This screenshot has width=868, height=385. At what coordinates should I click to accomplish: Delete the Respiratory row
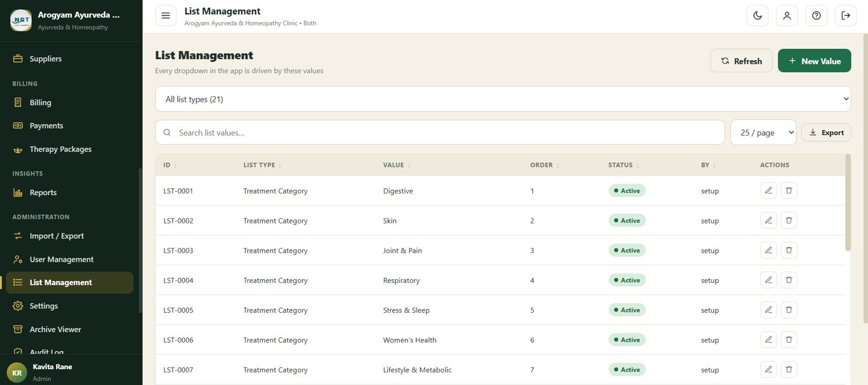click(x=789, y=280)
